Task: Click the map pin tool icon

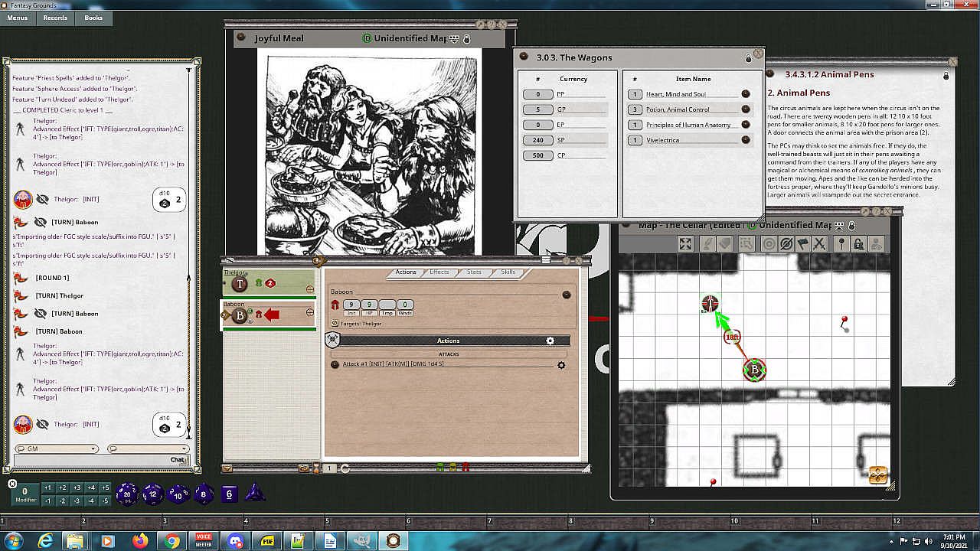Action: (x=841, y=244)
